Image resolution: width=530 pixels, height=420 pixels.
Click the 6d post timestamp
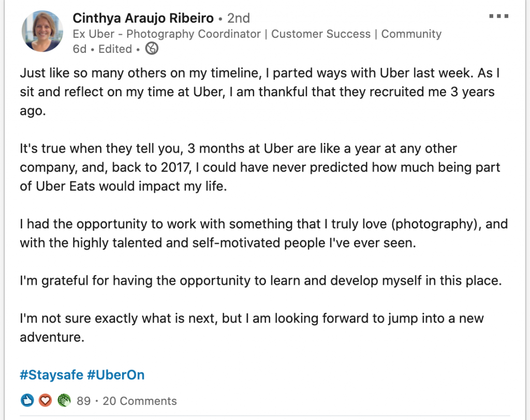79,49
